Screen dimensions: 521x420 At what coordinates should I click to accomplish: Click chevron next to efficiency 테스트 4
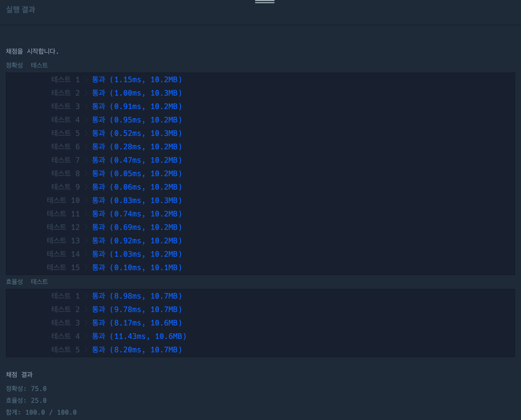click(x=86, y=336)
